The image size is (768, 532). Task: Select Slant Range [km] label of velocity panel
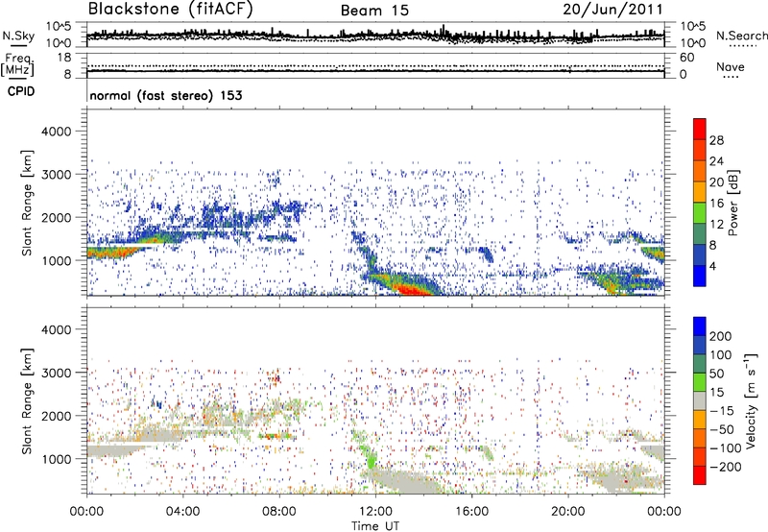coord(28,400)
